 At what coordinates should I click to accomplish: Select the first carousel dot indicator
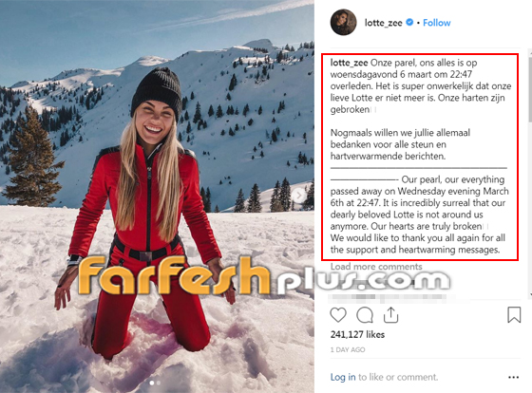pyautogui.click(x=152, y=383)
